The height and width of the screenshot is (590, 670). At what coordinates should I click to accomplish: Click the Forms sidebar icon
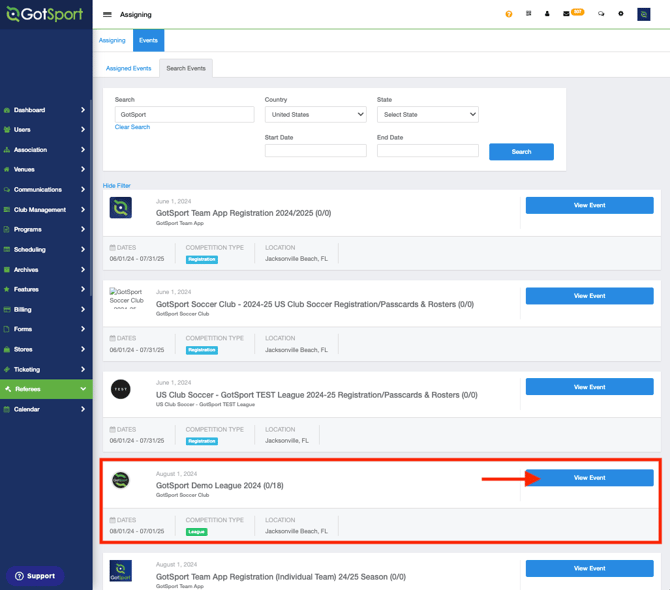coord(7,329)
